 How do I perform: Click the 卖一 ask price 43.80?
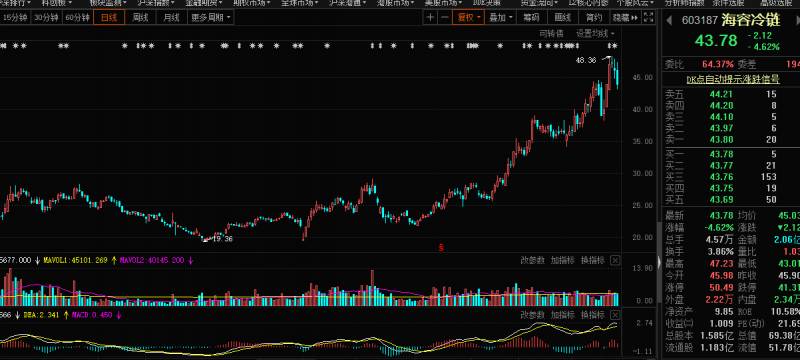[721, 139]
